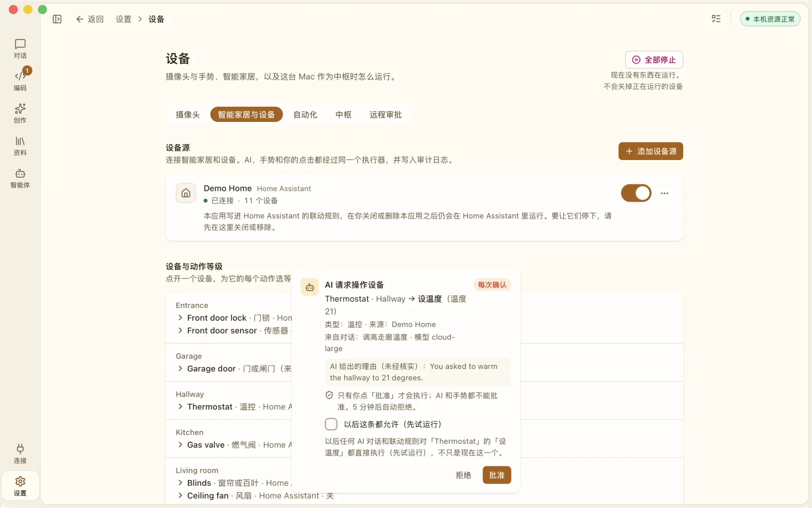Open the 远程审批 tab
Screen dimensions: 812x508
[x=386, y=115]
